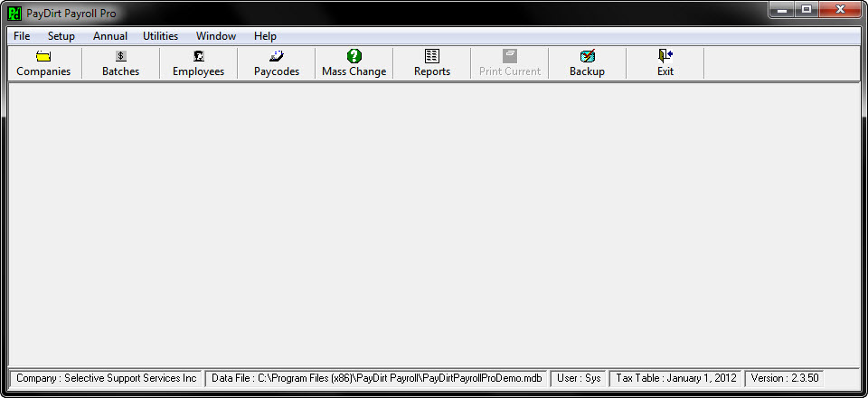
Task: Click the Version status panel
Action: point(784,378)
